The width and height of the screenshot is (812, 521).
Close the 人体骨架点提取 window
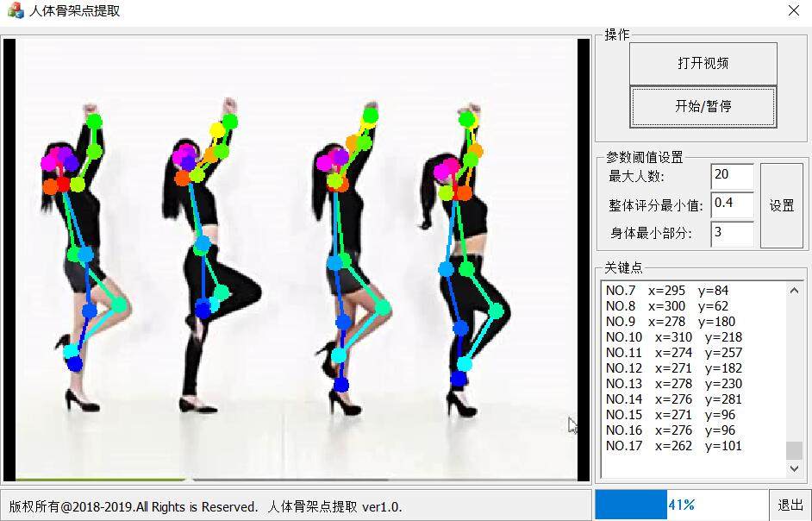pyautogui.click(x=793, y=10)
